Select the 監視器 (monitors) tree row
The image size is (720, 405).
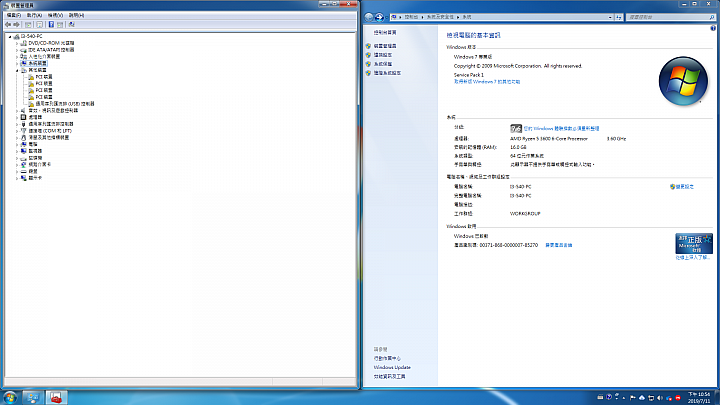click(x=31, y=151)
